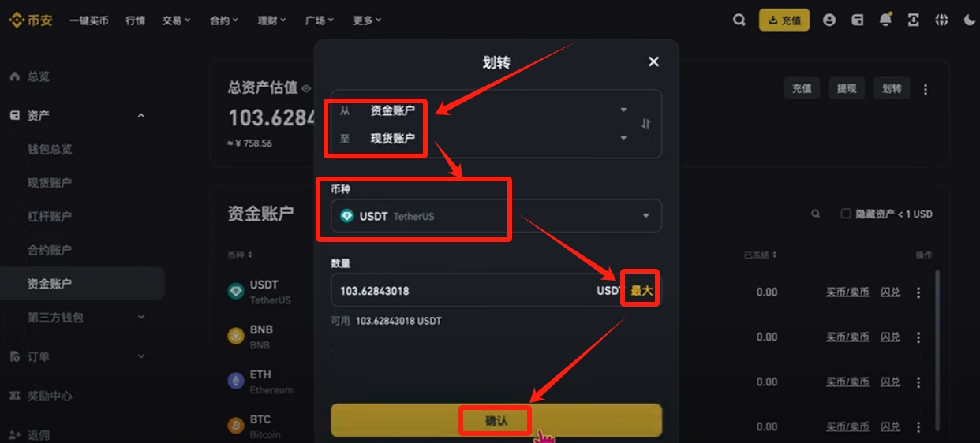Collapse the Assets sidebar section
The height and width of the screenshot is (443, 980).
[x=141, y=116]
